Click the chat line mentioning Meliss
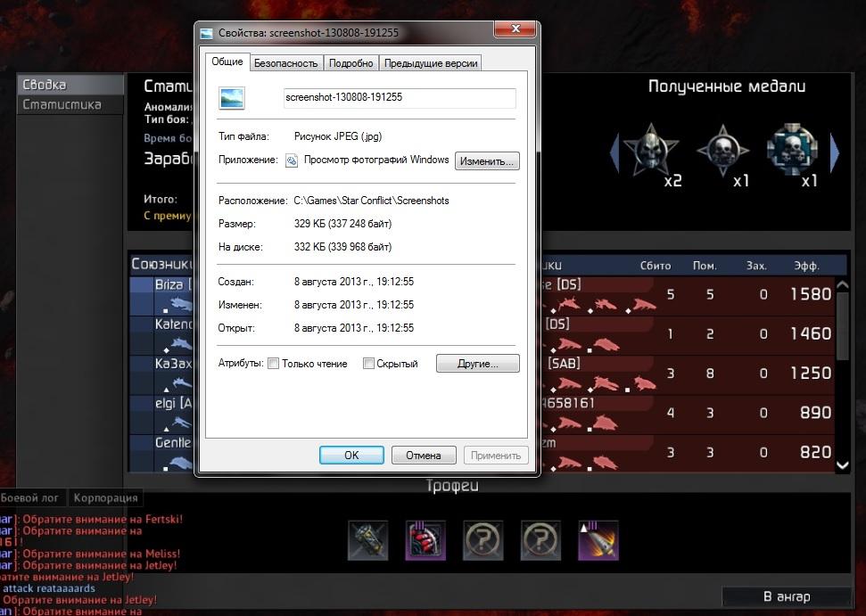866x616 pixels. click(91, 554)
